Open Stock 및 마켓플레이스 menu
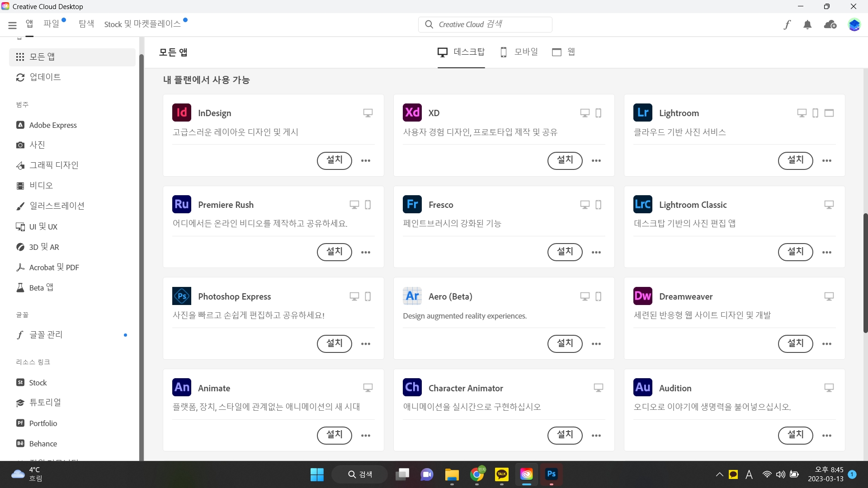This screenshot has height=488, width=868. click(x=142, y=24)
